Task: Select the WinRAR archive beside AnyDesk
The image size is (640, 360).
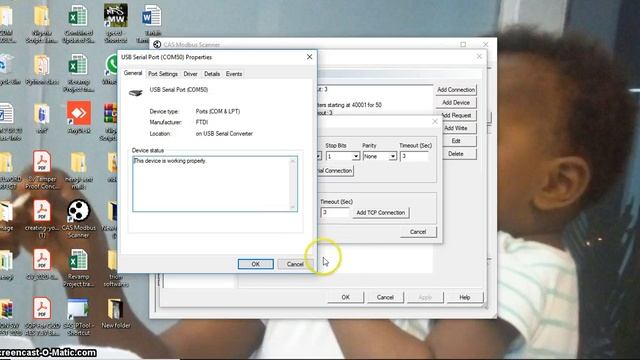Action: tap(111, 113)
